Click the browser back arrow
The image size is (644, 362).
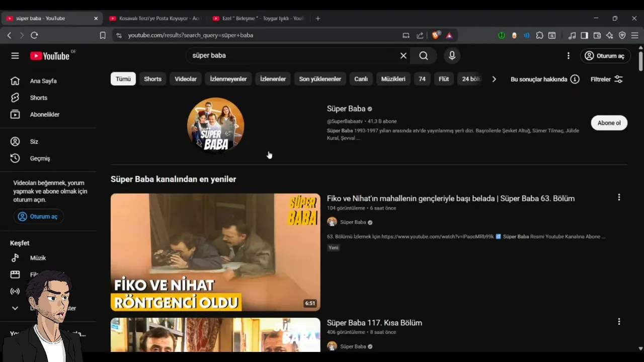point(9,35)
